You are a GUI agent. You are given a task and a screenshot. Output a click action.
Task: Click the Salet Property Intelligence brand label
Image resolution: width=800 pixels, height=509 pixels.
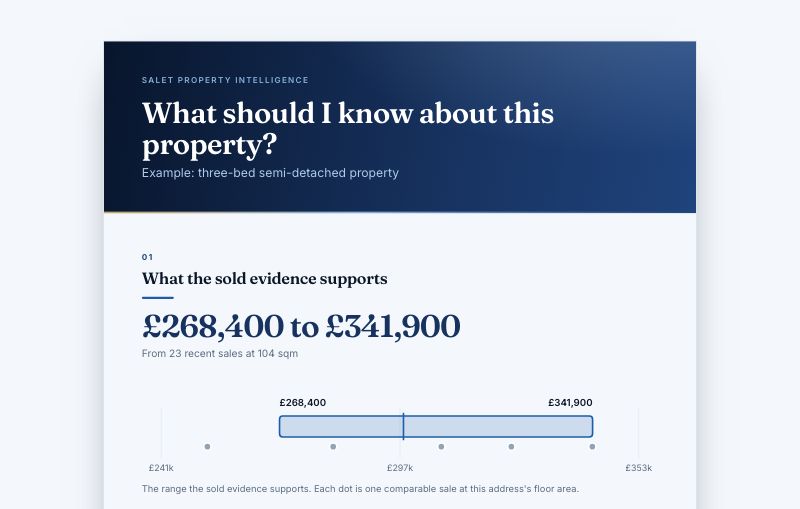pos(225,80)
